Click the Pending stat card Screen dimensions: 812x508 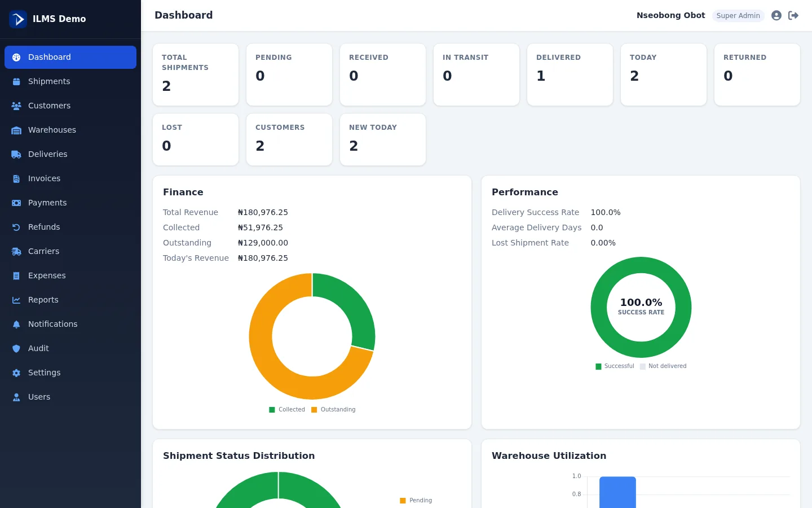289,75
